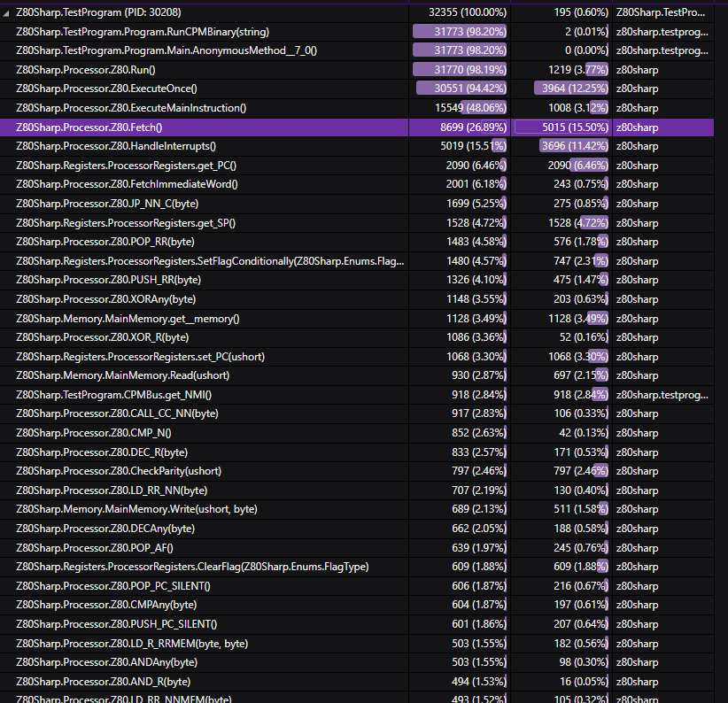Screen dimensions: 728x703
Task: Select the Main.AnonymousMethod__7_0() row
Action: 357,50
